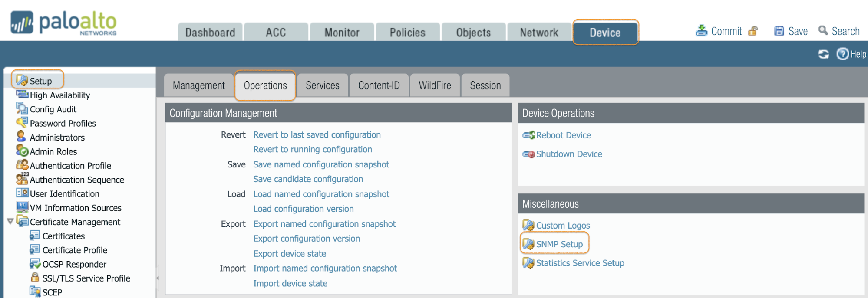This screenshot has width=868, height=298.
Task: Click Load named configuration snapshot
Action: coord(321,194)
